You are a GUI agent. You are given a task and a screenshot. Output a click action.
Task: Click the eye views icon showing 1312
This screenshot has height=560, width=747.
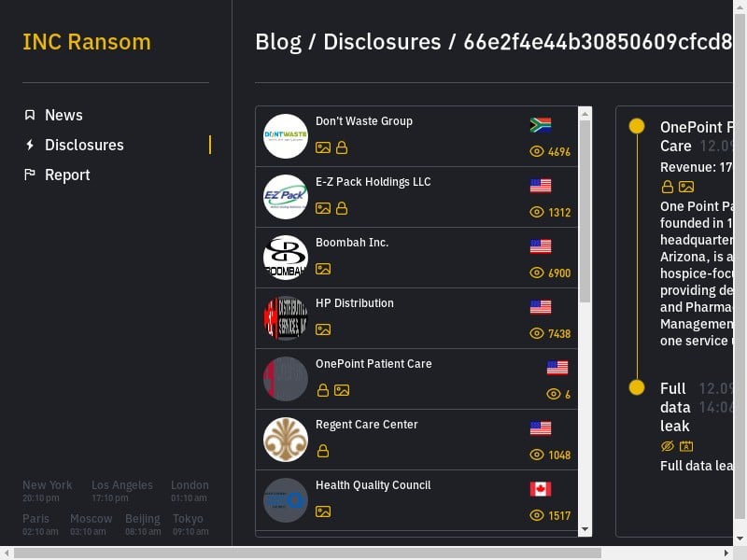536,212
